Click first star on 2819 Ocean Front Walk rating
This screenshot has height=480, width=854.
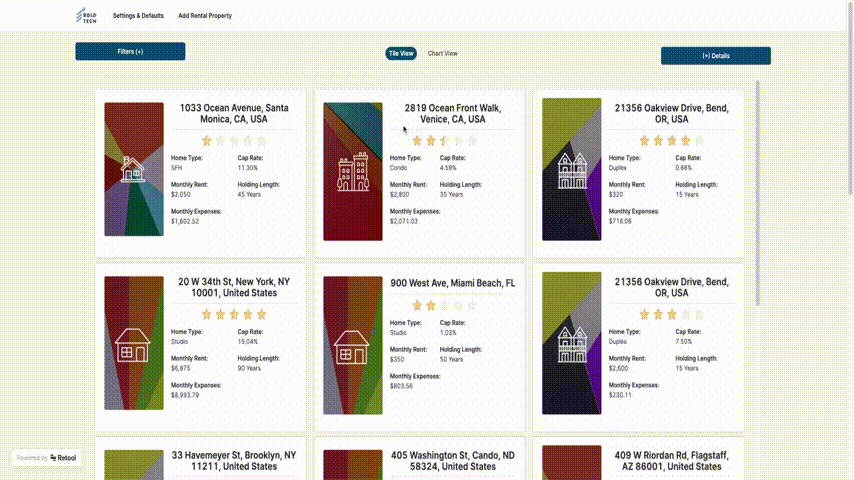click(x=417, y=141)
